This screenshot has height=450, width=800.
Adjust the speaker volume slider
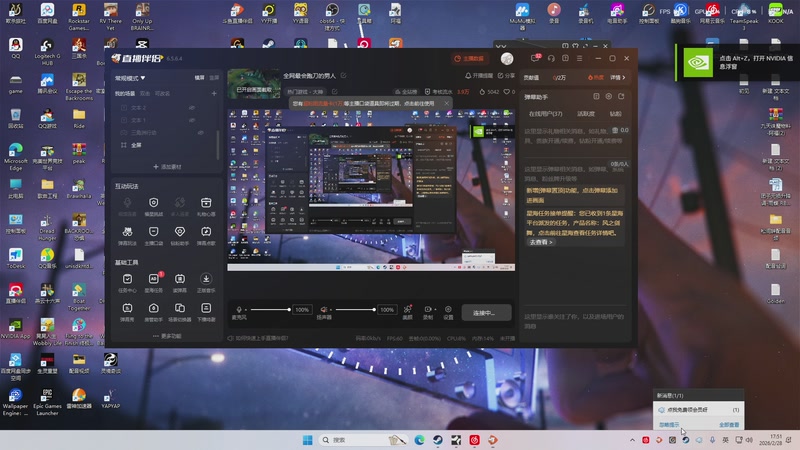[x=355, y=309]
